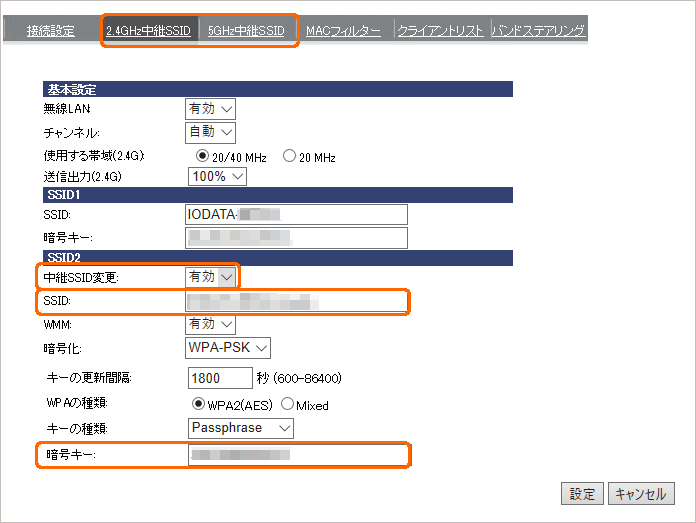
Task: Expand the キーの種類 Passphrase dropdown
Action: point(241,428)
